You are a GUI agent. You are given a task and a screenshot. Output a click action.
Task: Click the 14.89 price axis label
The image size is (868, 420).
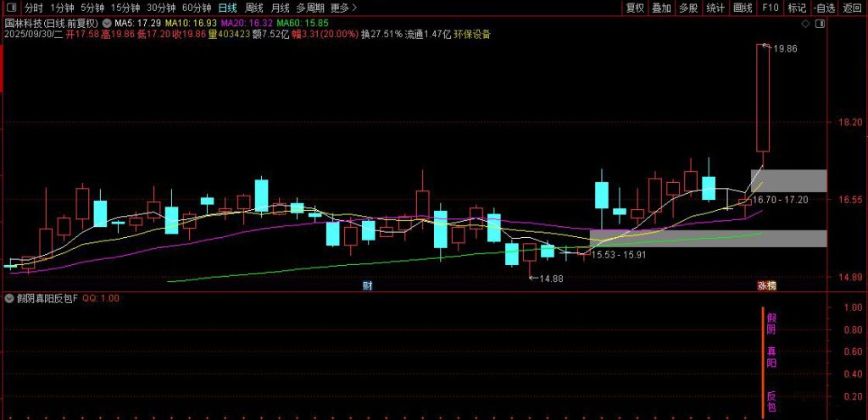point(850,278)
